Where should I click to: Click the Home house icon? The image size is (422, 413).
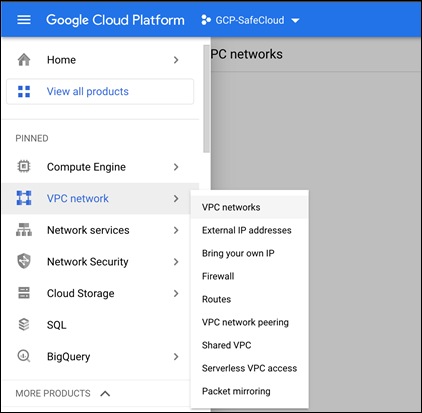[24, 60]
